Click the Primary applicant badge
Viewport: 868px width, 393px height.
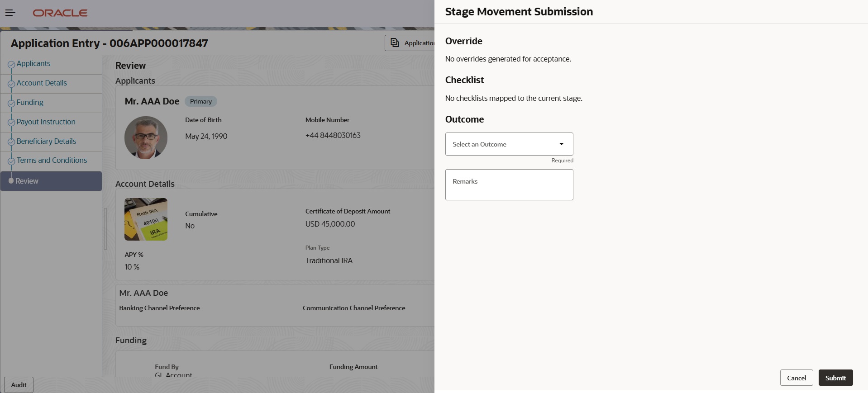pos(201,101)
